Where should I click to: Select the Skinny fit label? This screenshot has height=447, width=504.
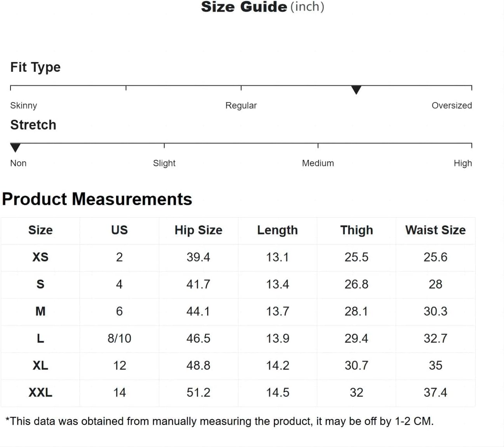coord(23,106)
